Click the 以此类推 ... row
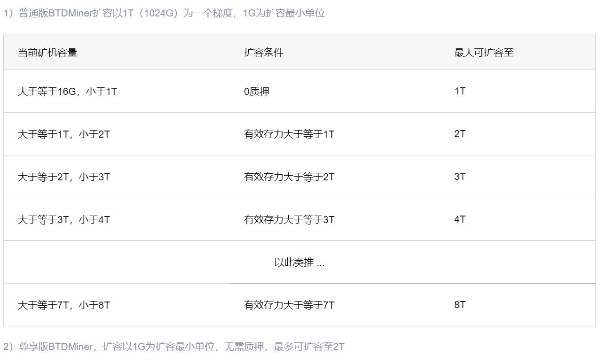Viewport: 600px width, 364px height. pos(300,263)
